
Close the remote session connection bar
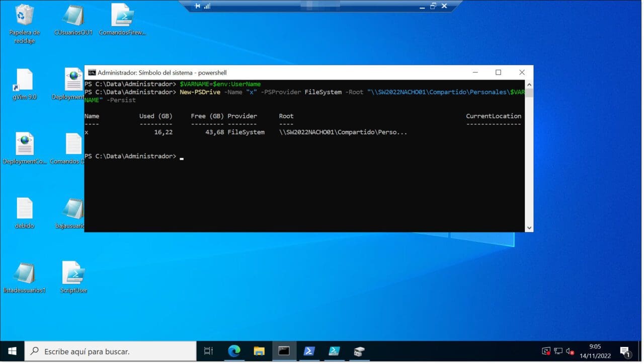point(444,6)
